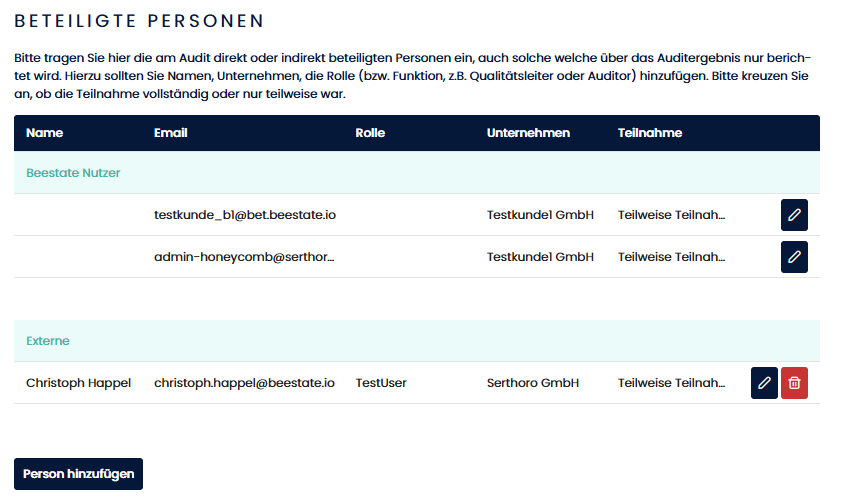Select the Serthoro GmbH company cell
The width and height of the screenshot is (850, 498).
[x=534, y=383]
